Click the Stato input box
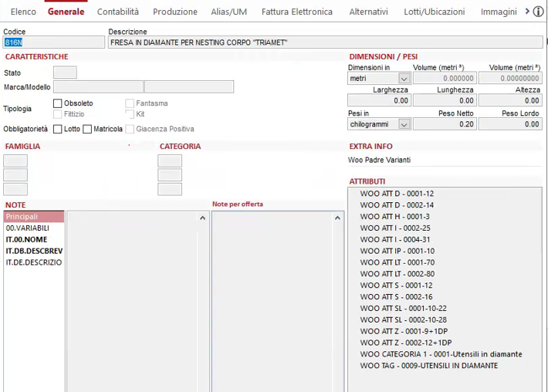Image resolution: width=548 pixels, height=392 pixels. pos(65,73)
